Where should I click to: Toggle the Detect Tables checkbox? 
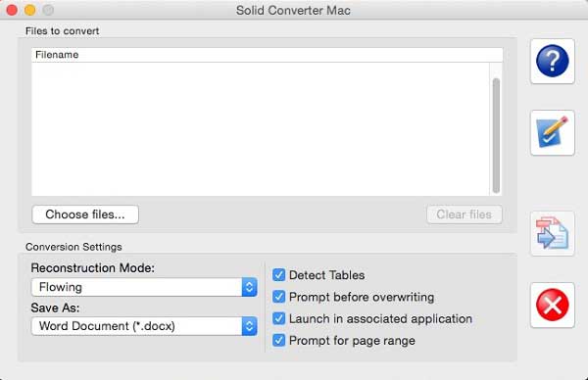click(278, 275)
